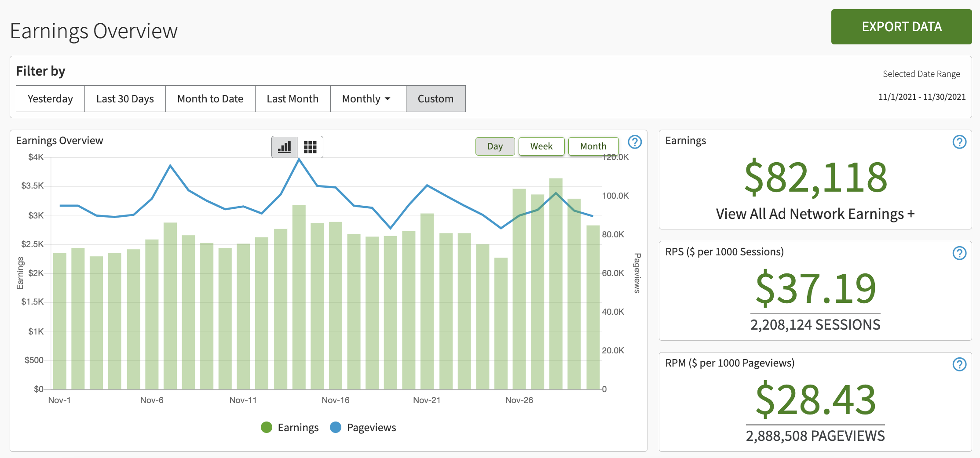Image resolution: width=980 pixels, height=458 pixels.
Task: Switch to table grid view icon
Action: click(x=310, y=147)
